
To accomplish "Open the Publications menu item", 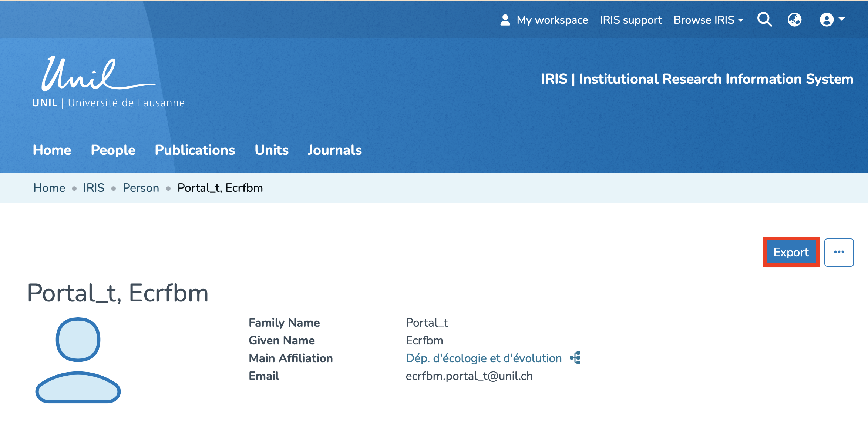I will pyautogui.click(x=195, y=150).
